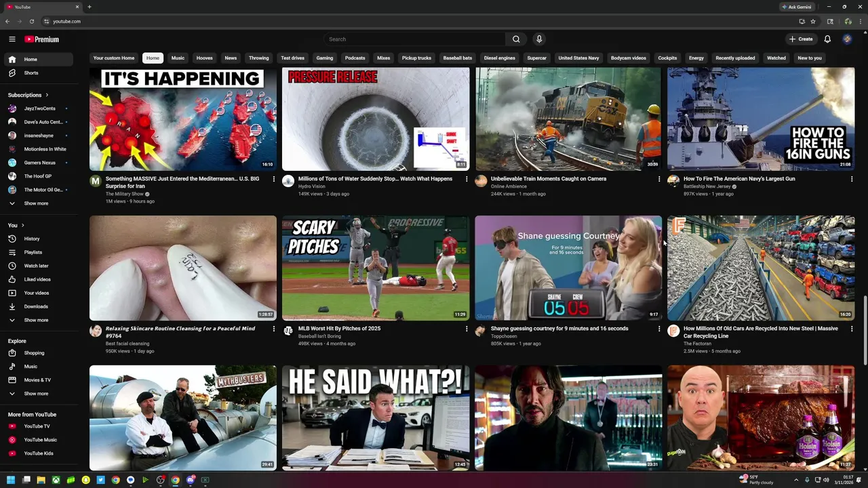Open title 'Millions of Tons of Water Suddenly Stop'
The image size is (868, 488).
(x=375, y=179)
